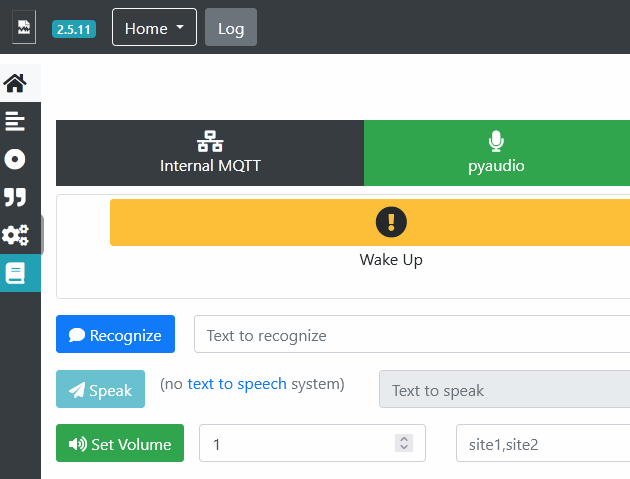This screenshot has height=479, width=630.
Task: Click the Speak button
Action: pos(100,390)
